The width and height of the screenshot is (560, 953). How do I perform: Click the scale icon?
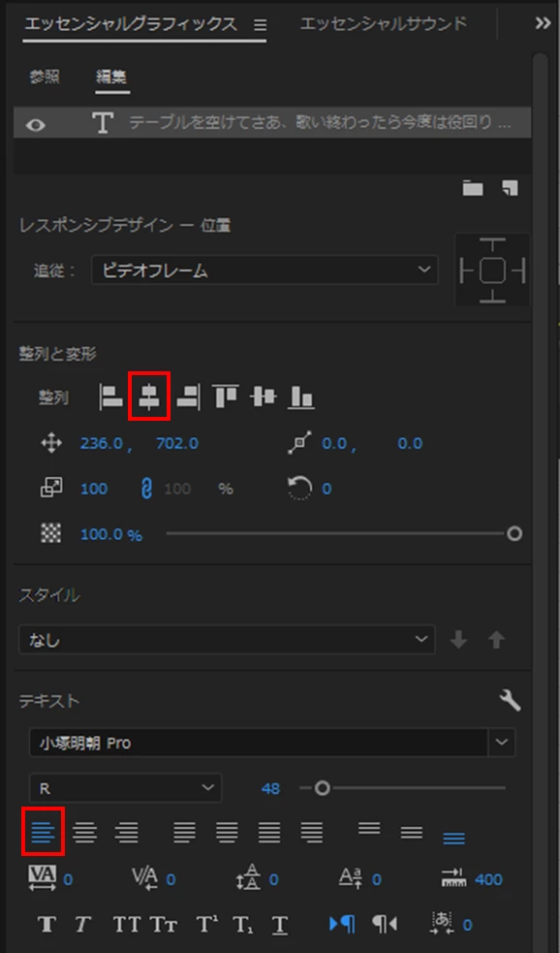(51, 488)
